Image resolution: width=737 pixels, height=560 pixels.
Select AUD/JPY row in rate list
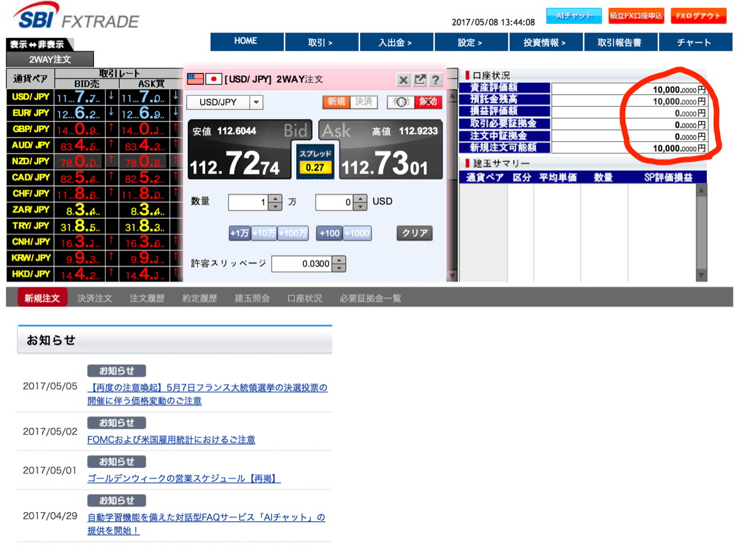click(94, 146)
